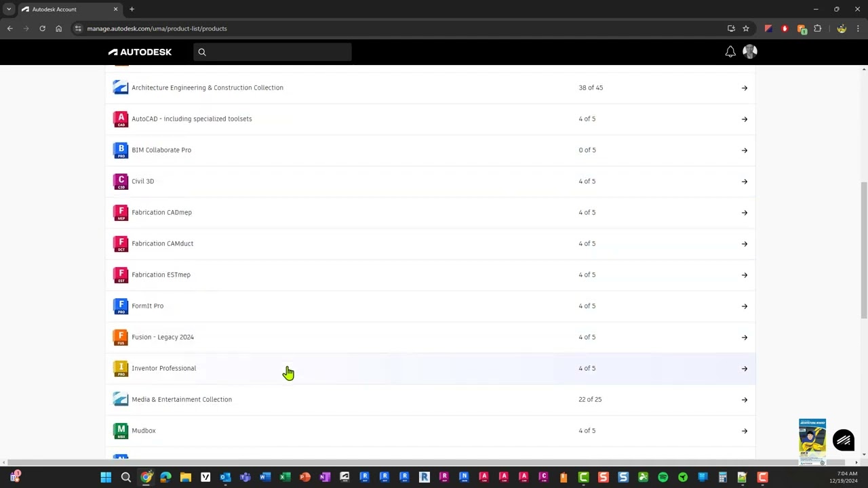Image resolution: width=868 pixels, height=488 pixels.
Task: Click the page vertical scrollbar thumb
Action: pyautogui.click(x=864, y=249)
